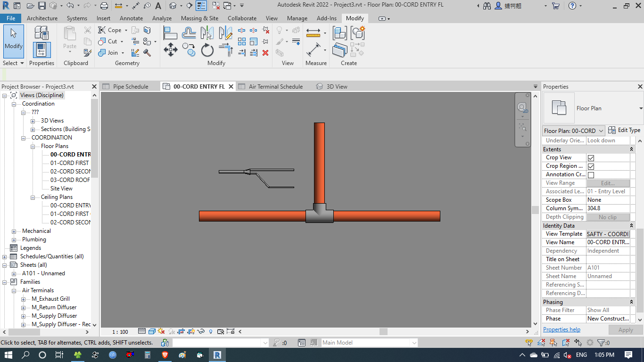Viewport: 644px width, 362px height.
Task: Activate the Rotate tool
Action: [207, 49]
